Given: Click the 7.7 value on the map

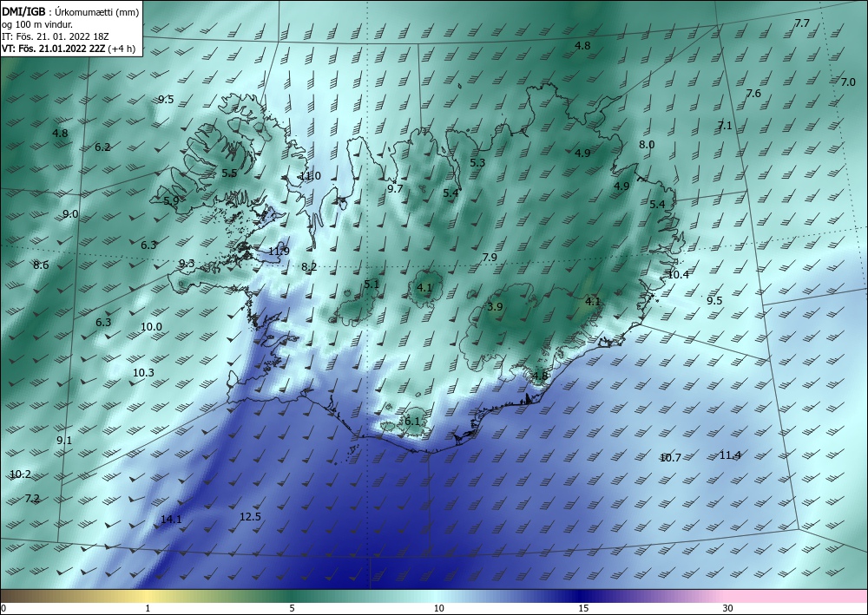Looking at the screenshot, I should click(x=802, y=23).
